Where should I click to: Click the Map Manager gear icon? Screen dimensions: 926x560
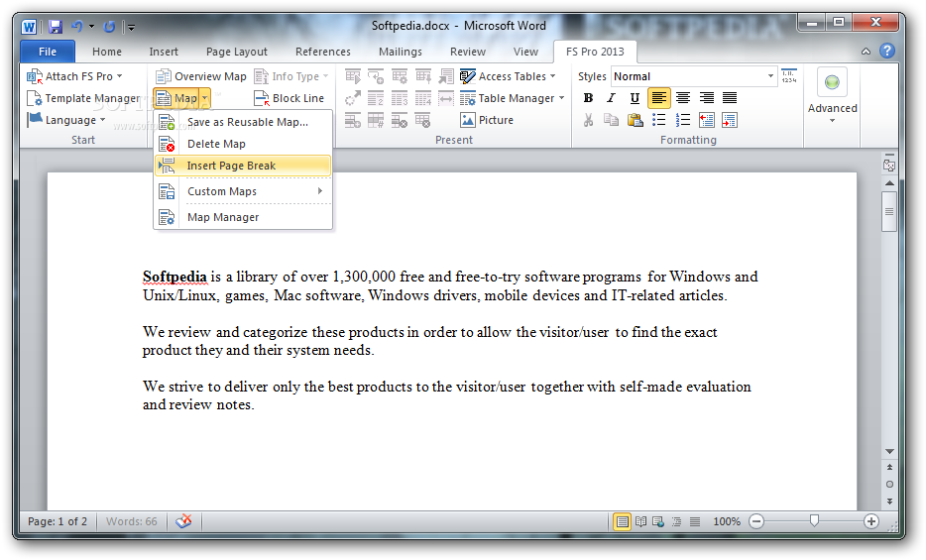(x=168, y=217)
